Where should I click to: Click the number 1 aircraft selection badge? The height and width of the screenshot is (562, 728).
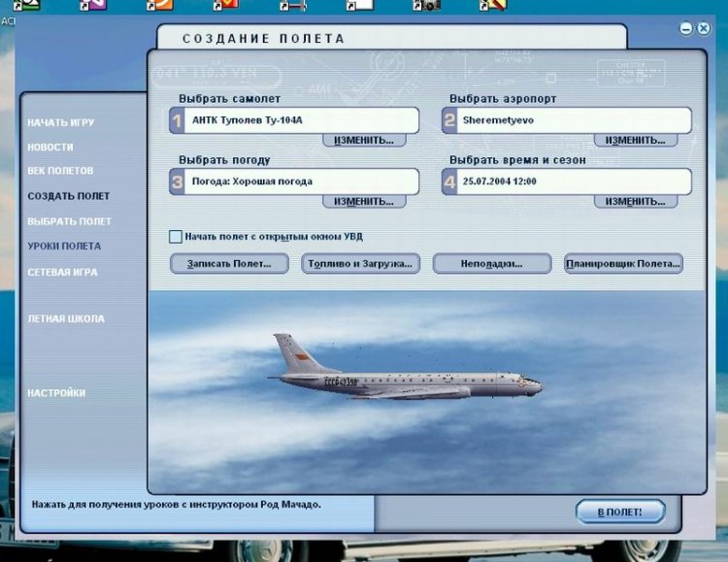point(176,120)
